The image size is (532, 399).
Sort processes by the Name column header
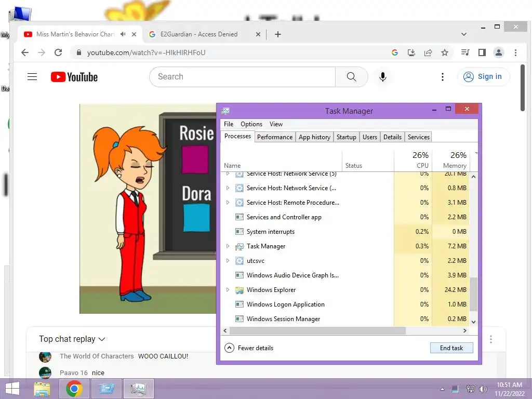point(281,160)
